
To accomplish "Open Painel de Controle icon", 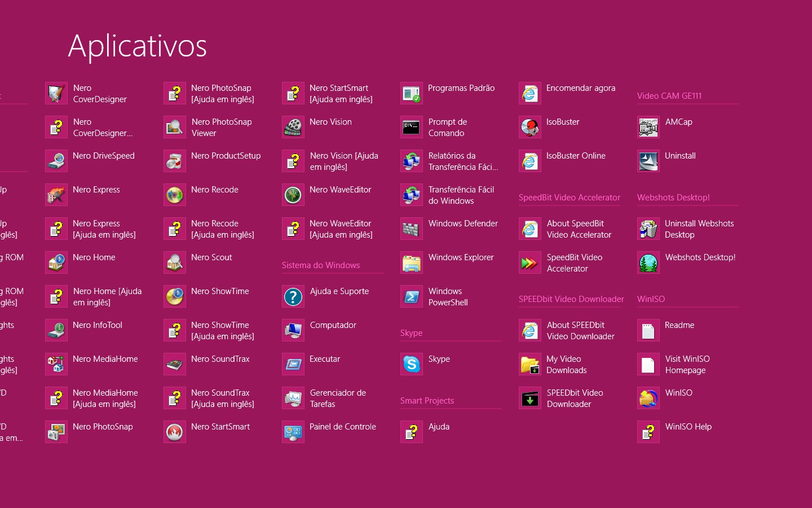I will (x=293, y=432).
